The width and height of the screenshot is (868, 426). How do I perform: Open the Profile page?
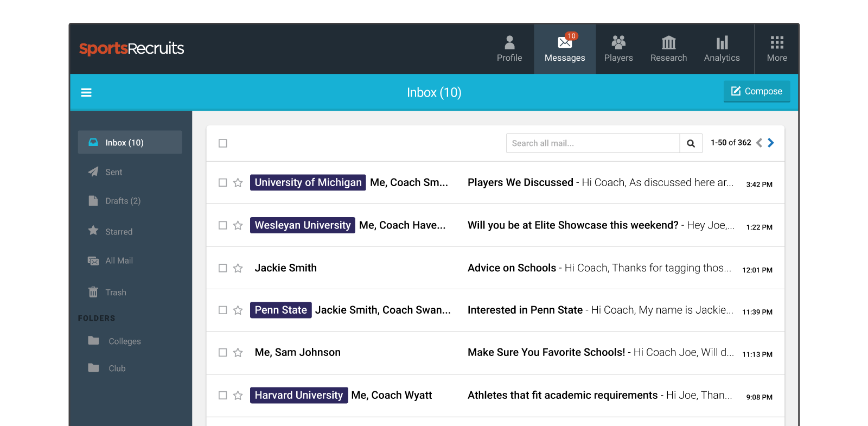509,49
